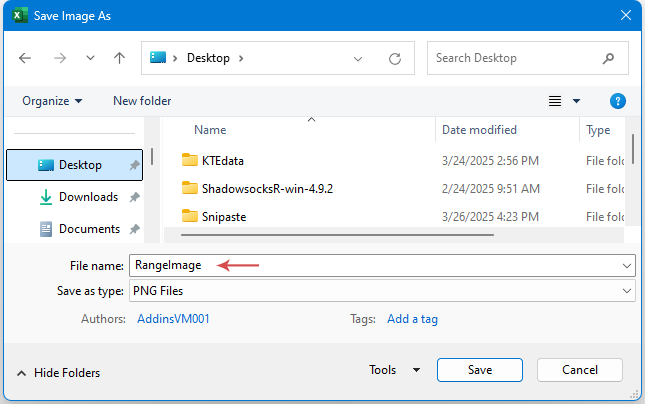The height and width of the screenshot is (404, 645).
Task: Open the Help question mark icon
Action: [617, 101]
